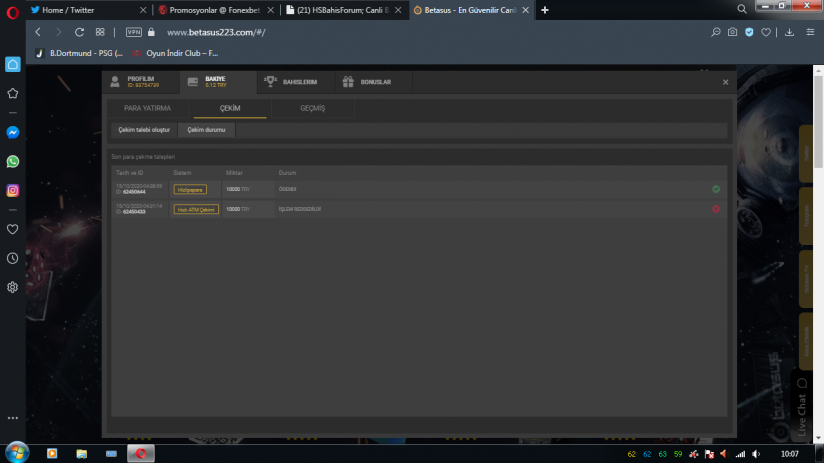Select withdrawal ID 62450433

point(133,212)
